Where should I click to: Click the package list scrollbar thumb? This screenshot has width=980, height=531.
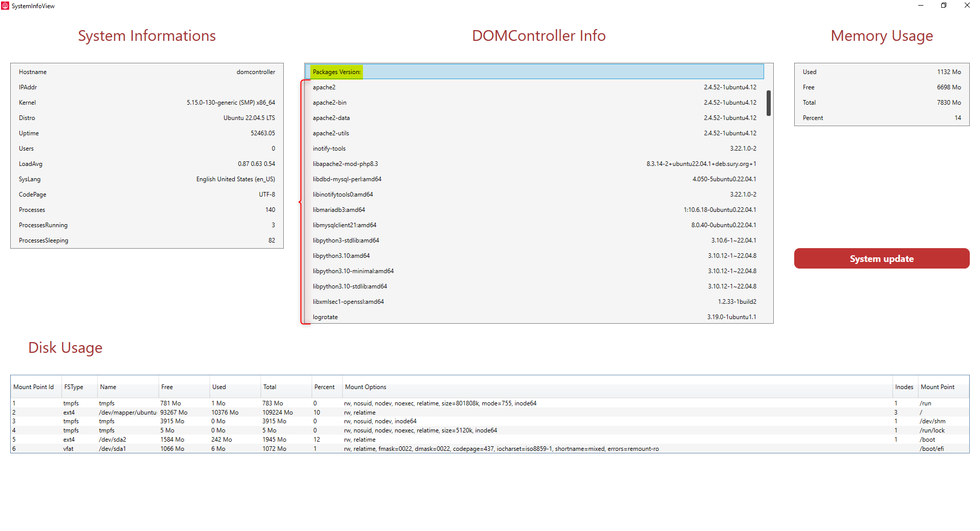[x=768, y=103]
